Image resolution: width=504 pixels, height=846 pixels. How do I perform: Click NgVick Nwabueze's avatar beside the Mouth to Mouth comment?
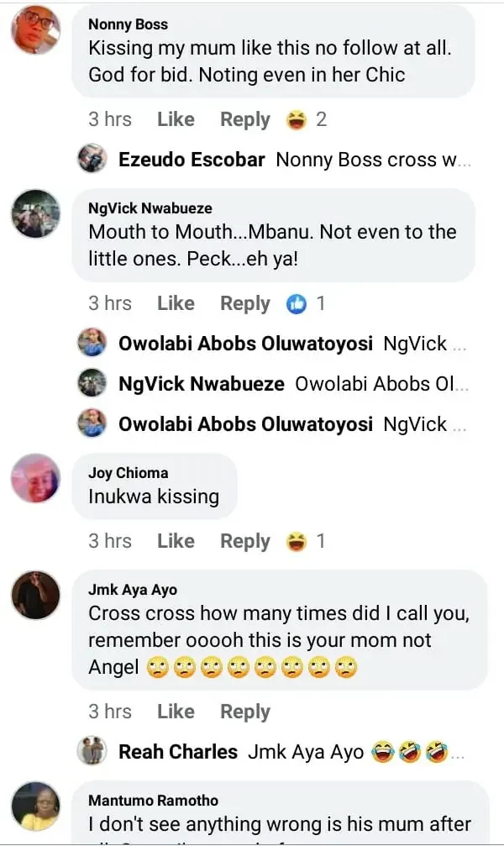click(35, 213)
